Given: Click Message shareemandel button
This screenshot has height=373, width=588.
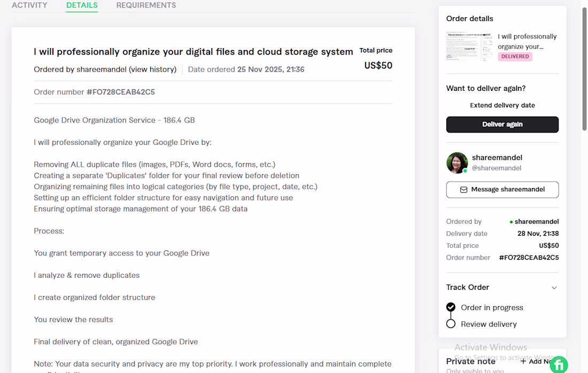Looking at the screenshot, I should tap(502, 190).
